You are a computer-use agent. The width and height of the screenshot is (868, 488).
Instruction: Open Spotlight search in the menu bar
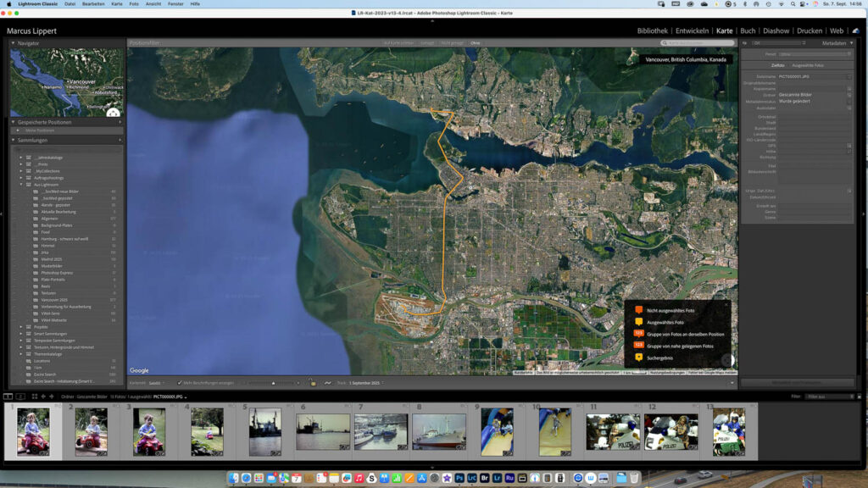pos(793,4)
